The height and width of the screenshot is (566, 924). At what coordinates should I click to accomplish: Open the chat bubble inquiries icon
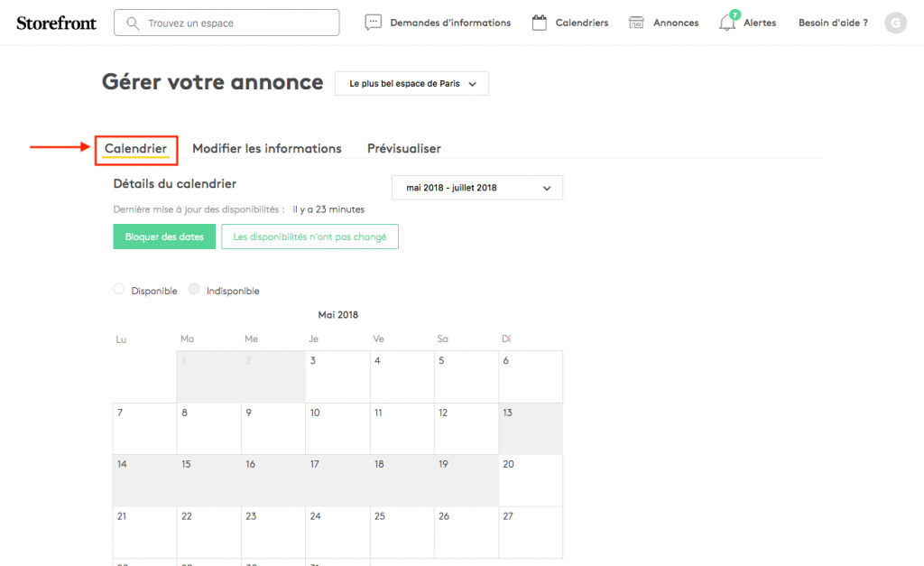tap(374, 23)
